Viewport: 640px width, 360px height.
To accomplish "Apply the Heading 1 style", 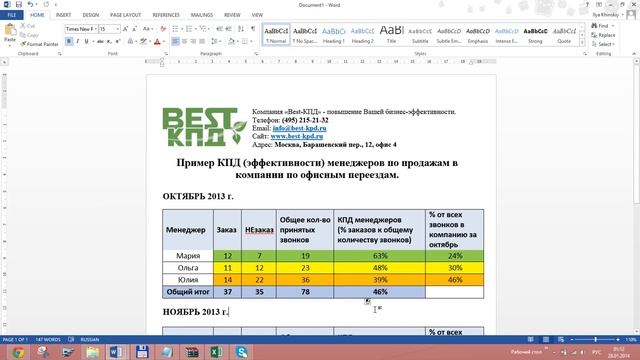I will click(x=333, y=34).
